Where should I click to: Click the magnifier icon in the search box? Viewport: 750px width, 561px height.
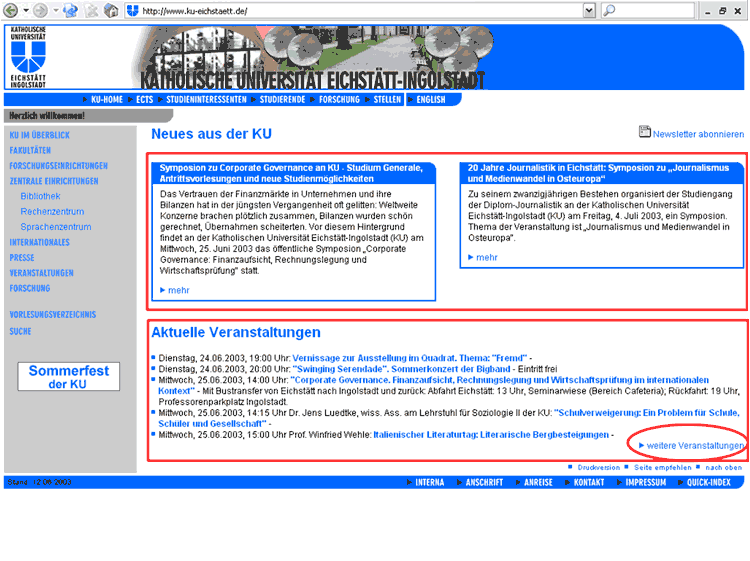tap(609, 10)
